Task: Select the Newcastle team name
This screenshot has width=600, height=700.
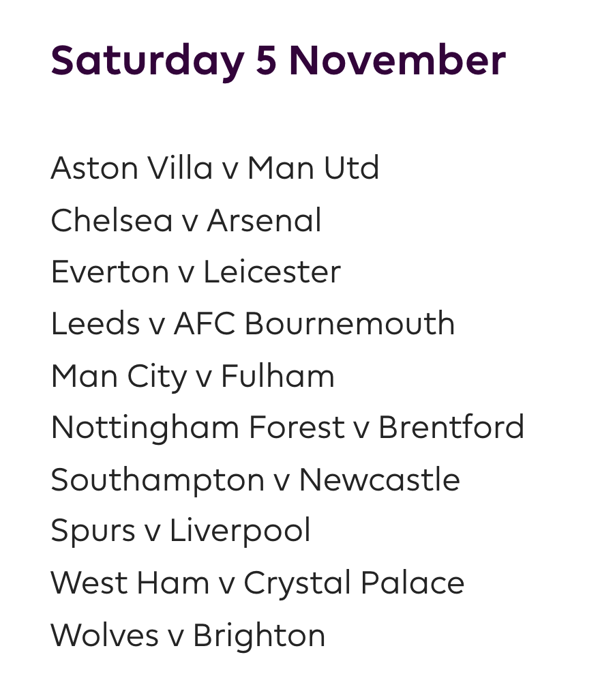Action: (379, 480)
